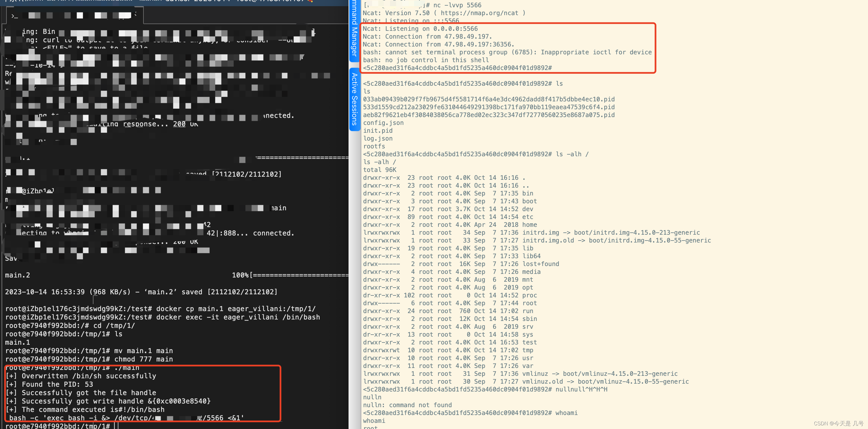
Task: Click the 033ab09439b0...pid filename
Action: (489, 99)
